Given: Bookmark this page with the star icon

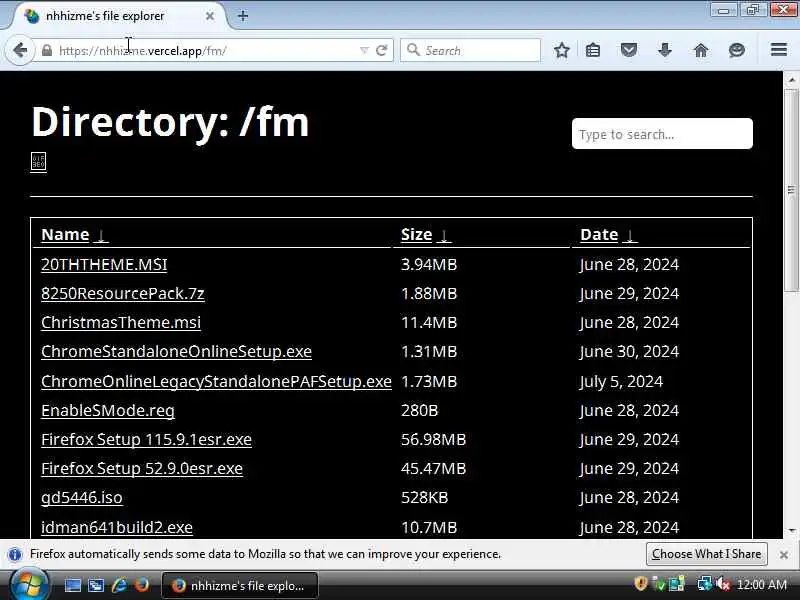Looking at the screenshot, I should [x=562, y=50].
